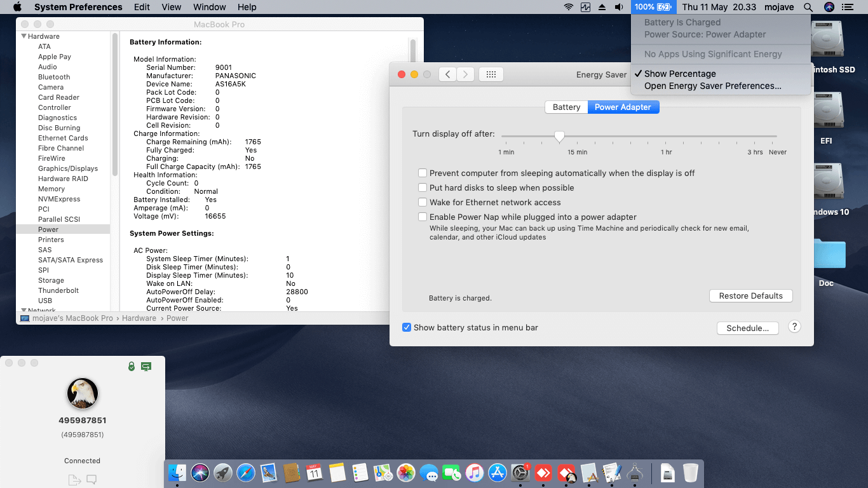The image size is (868, 488).
Task: Uncheck Show battery status in menu bar
Action: click(x=407, y=327)
